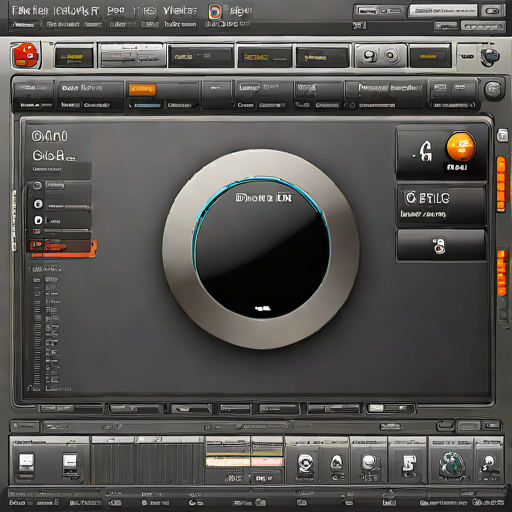This screenshot has height=512, width=512.
Task: Expand the yellow-text display box in the top toolbar
Action: [x=264, y=57]
